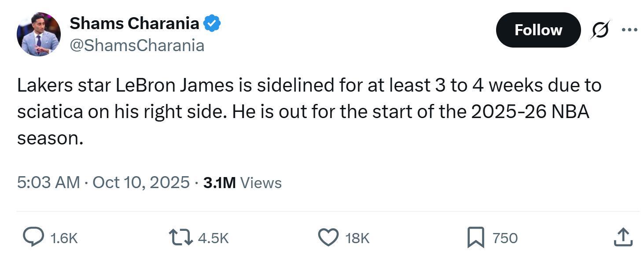
Task: Repost the tweet using the arrows icon
Action: click(181, 237)
